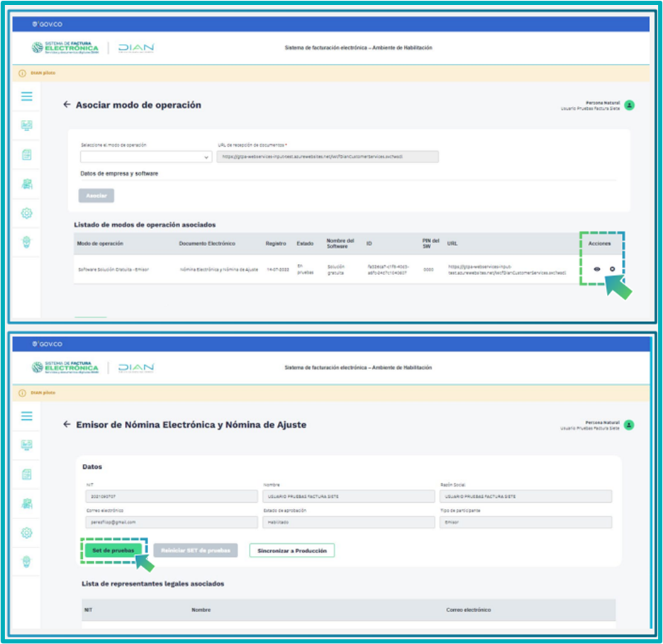This screenshot has height=644, width=663.
Task: Click the eye icon under Acciones column
Action: click(x=597, y=270)
